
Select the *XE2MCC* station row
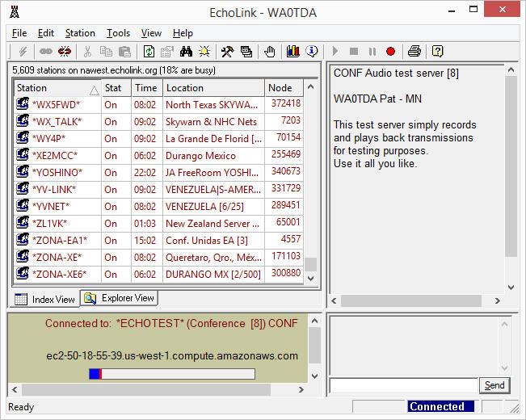(158, 156)
